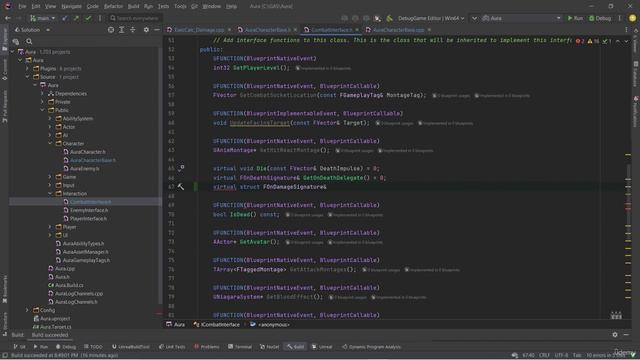
Task: Open Dynamic Program Analysis tool window
Action: [x=371, y=347]
